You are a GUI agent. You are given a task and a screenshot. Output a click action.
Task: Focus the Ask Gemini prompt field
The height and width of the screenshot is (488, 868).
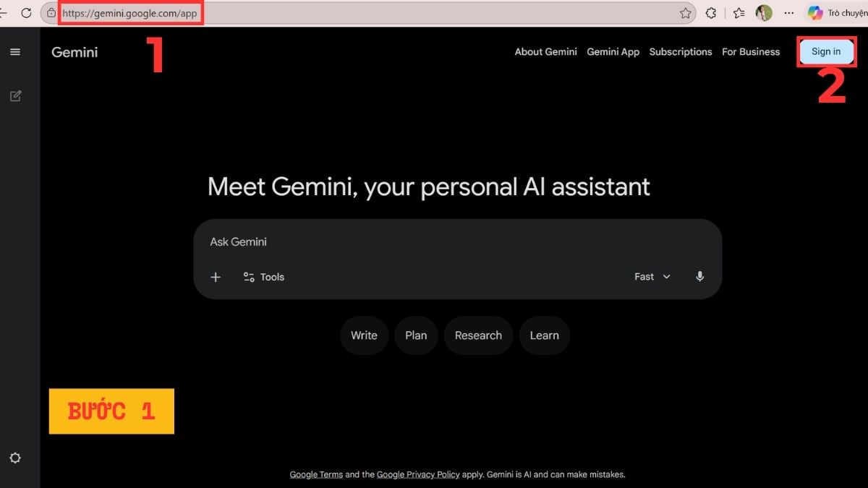[x=457, y=242]
